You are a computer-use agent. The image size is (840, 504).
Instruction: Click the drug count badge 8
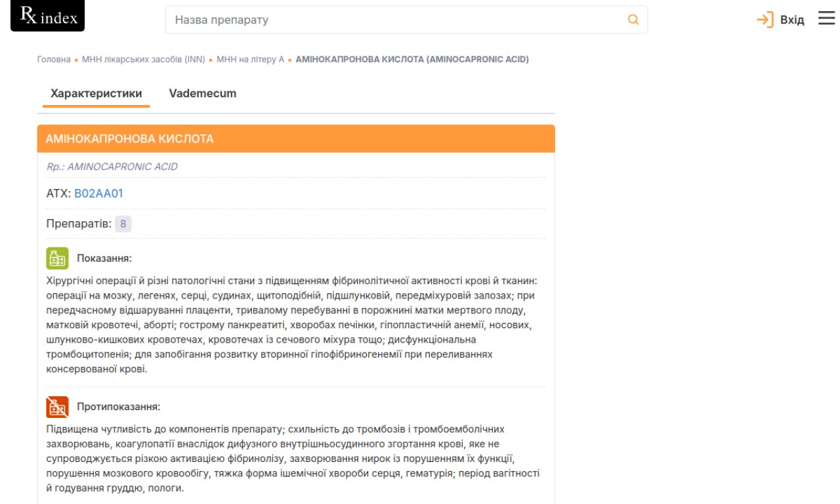coord(123,224)
